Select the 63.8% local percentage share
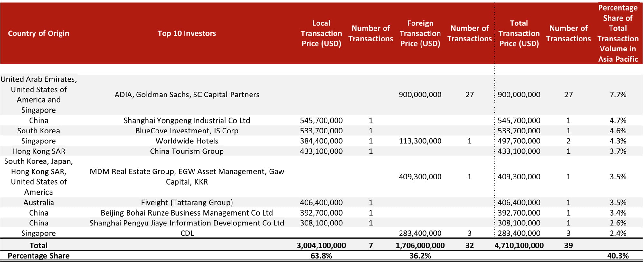 [x=321, y=256]
